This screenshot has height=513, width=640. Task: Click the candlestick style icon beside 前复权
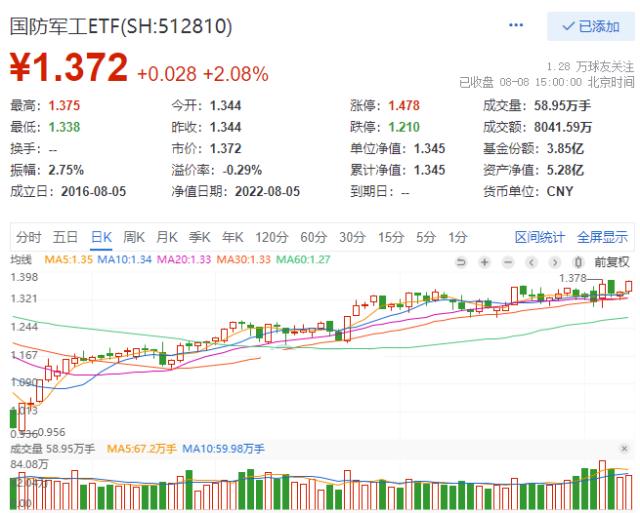(x=578, y=262)
